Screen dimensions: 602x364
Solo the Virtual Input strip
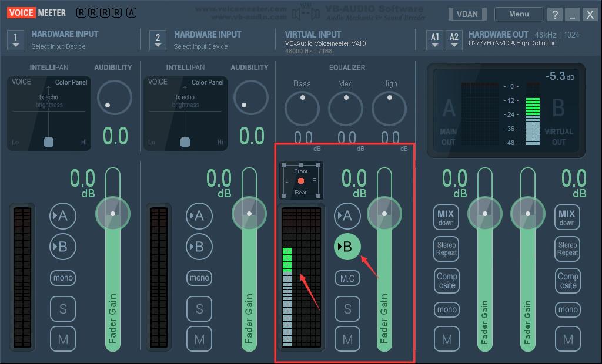click(347, 308)
